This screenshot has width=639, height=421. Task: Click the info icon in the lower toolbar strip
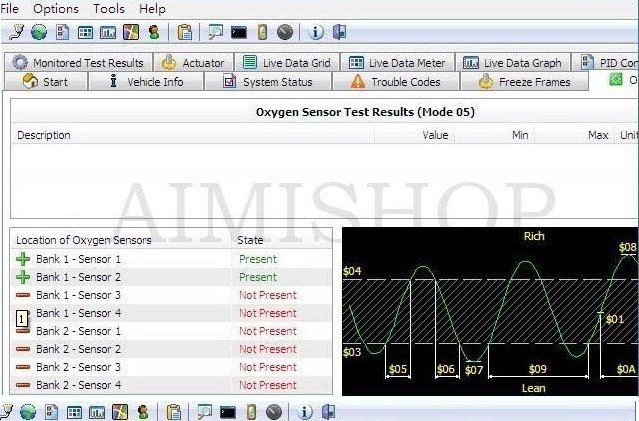[304, 412]
